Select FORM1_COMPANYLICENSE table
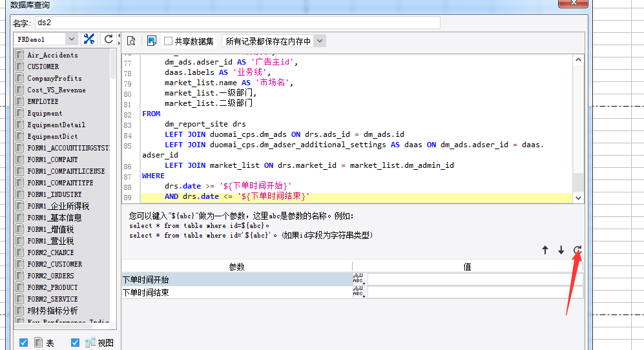Screen dimensions: 644x350 (x=66, y=171)
